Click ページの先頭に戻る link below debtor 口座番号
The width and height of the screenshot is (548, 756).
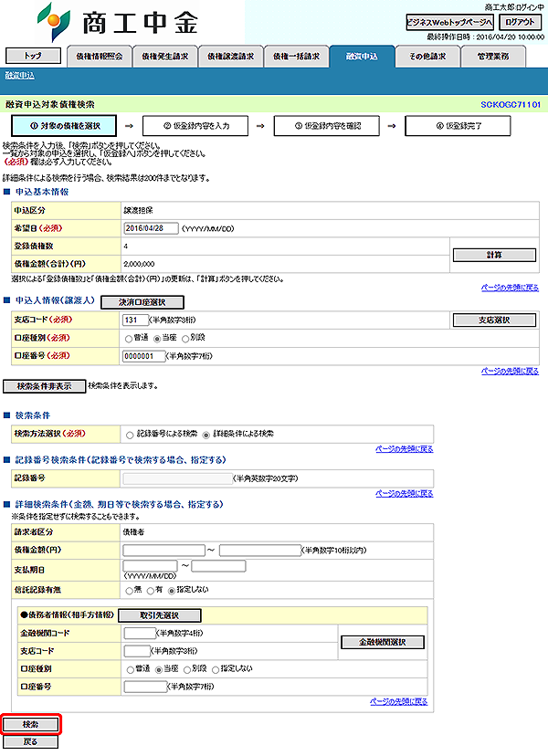coord(398,702)
